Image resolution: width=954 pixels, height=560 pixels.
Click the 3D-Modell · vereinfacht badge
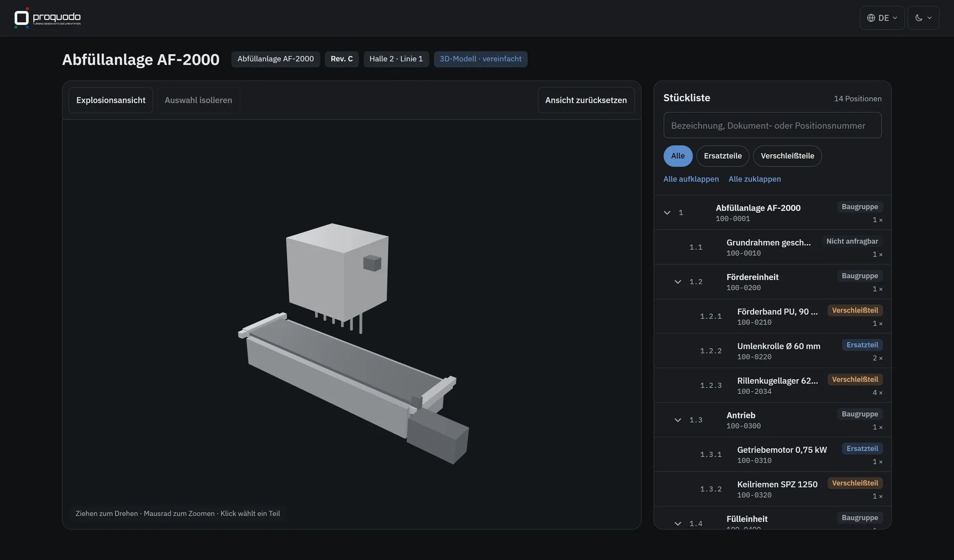[x=480, y=59]
